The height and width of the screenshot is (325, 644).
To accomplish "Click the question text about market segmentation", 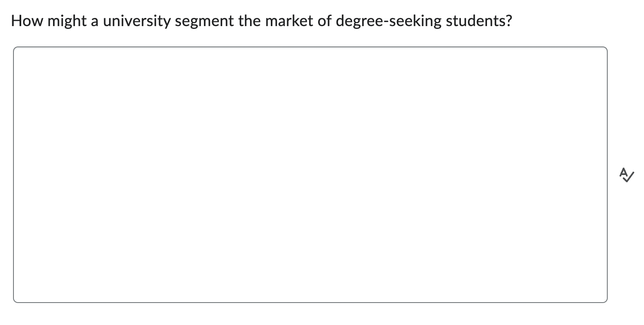I will (x=261, y=20).
